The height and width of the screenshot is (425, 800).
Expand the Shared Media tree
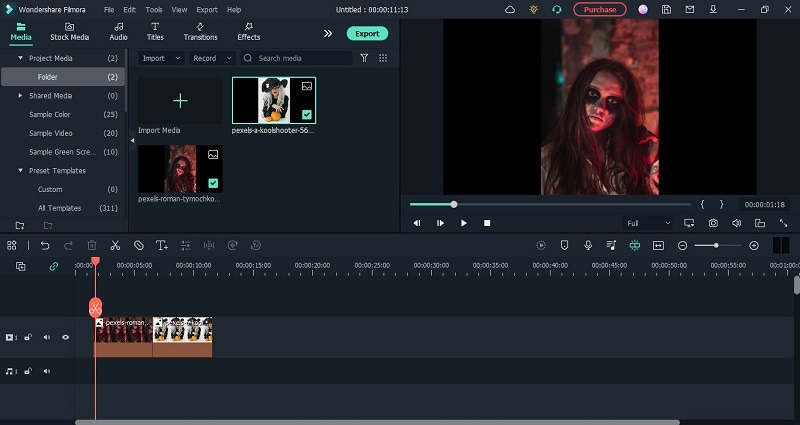pyautogui.click(x=20, y=95)
